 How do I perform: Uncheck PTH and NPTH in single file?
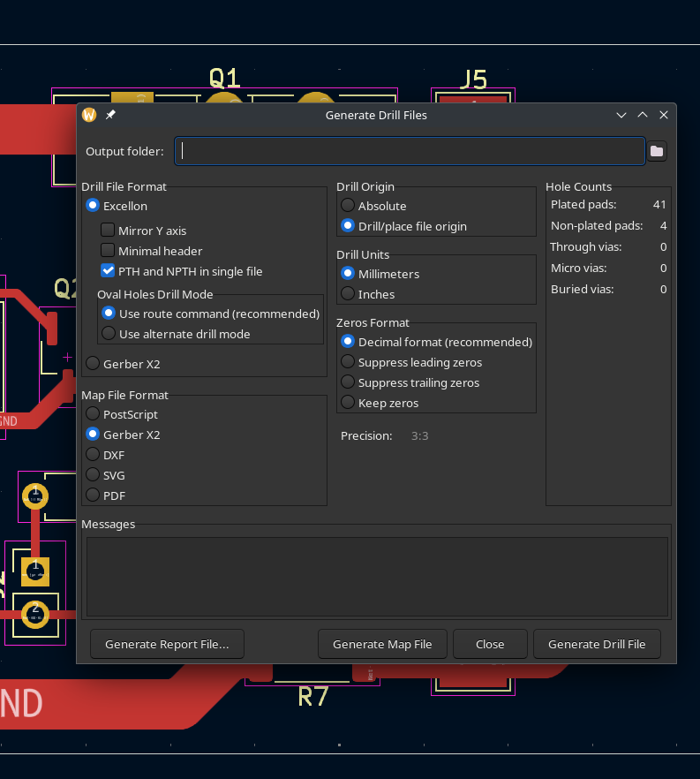182,271
